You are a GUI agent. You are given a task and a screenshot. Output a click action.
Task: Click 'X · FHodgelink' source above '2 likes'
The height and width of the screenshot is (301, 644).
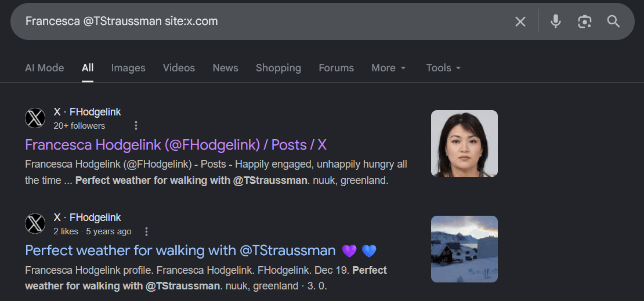tap(87, 217)
